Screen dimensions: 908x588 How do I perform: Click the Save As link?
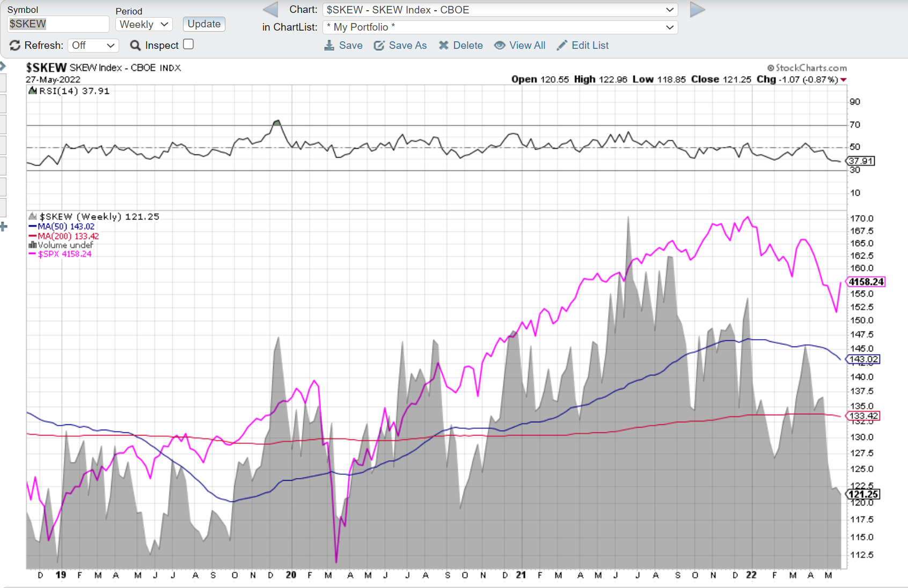(x=408, y=46)
